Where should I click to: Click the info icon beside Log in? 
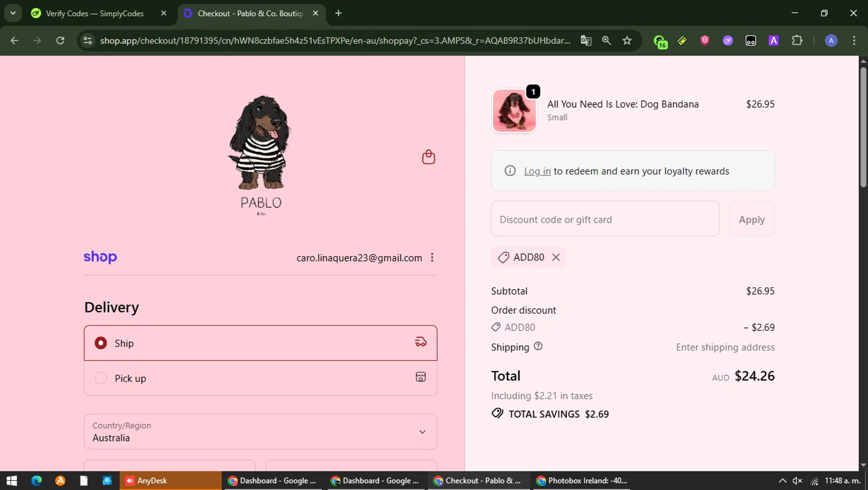click(x=510, y=171)
